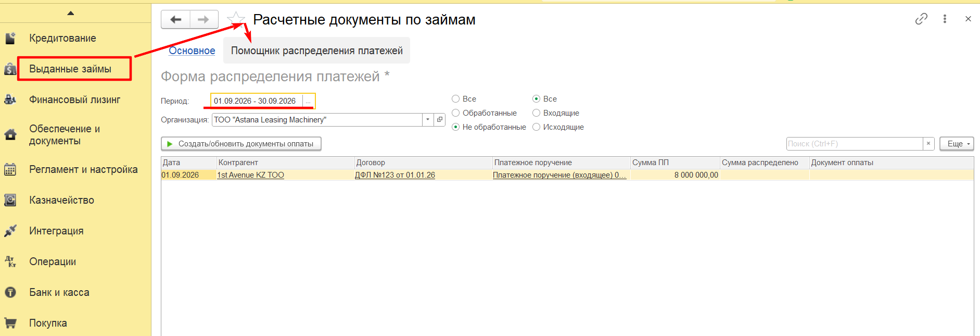Select the Обработанные radio button
Image resolution: width=980 pixels, height=336 pixels.
click(x=455, y=113)
